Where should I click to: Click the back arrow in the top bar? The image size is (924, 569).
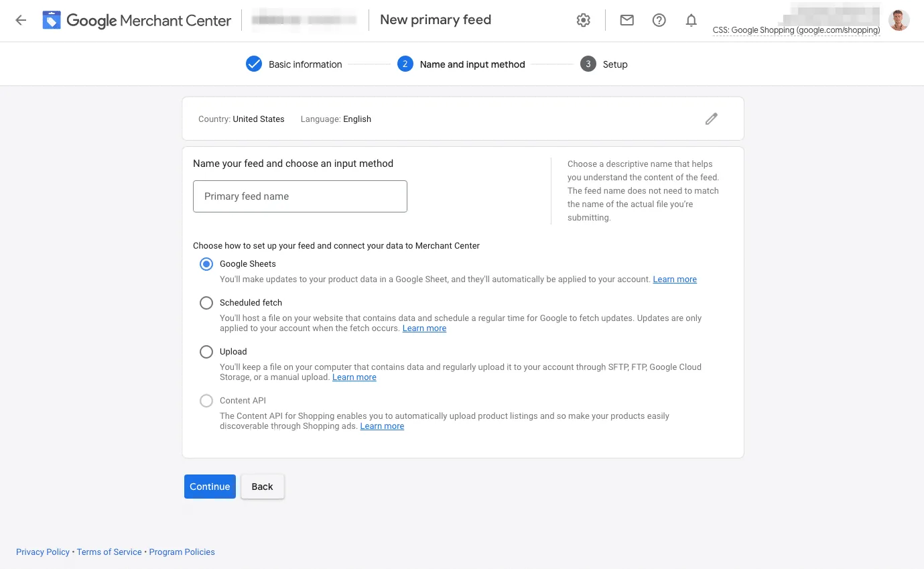coord(20,20)
